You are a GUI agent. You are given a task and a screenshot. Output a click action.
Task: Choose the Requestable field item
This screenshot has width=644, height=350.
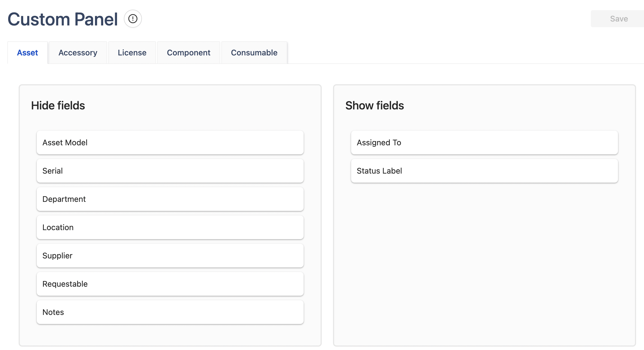pyautogui.click(x=170, y=284)
